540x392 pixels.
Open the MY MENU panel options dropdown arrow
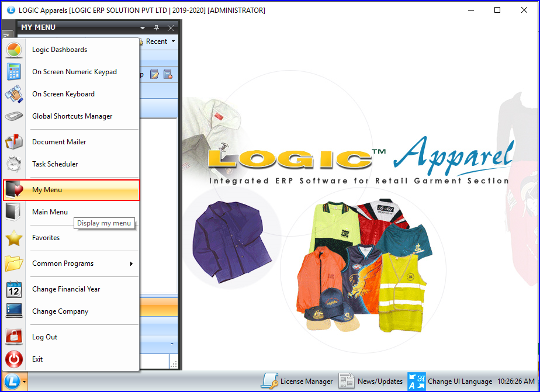143,28
